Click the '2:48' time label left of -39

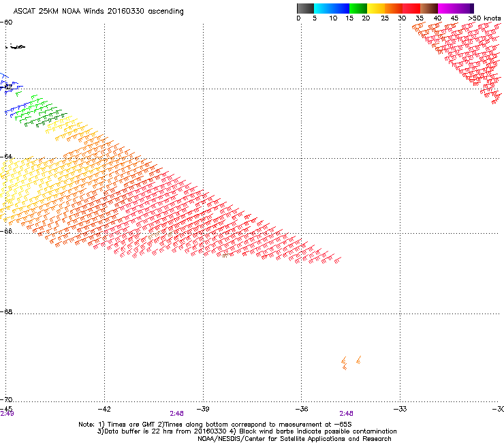pyautogui.click(x=177, y=414)
